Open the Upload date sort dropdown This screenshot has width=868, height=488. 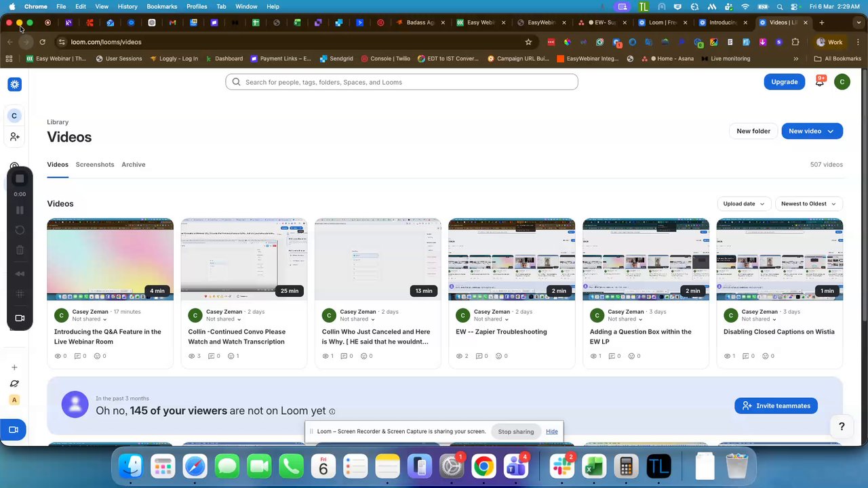[x=744, y=203]
